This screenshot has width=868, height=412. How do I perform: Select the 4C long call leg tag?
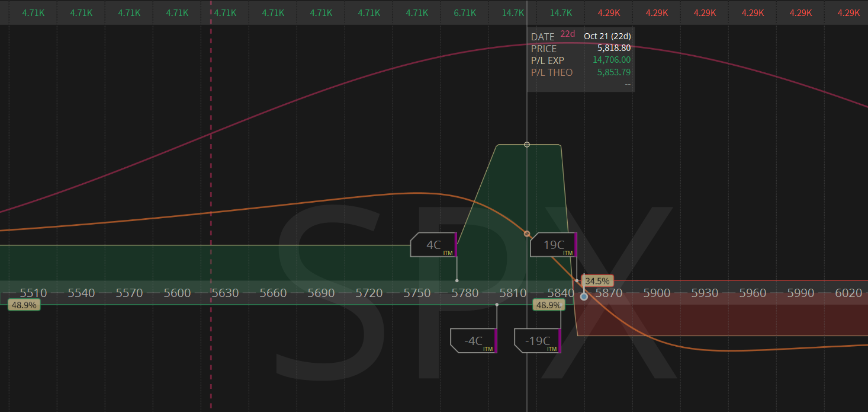(x=433, y=245)
